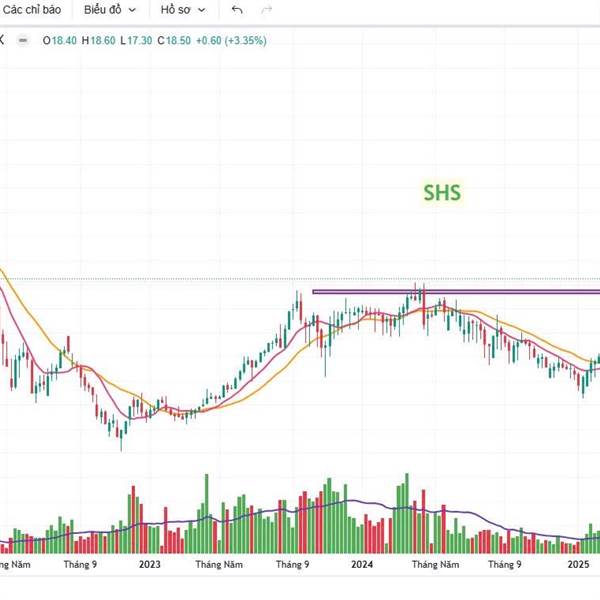Click the open price value O18.40
This screenshot has height=600, width=600.
59,41
